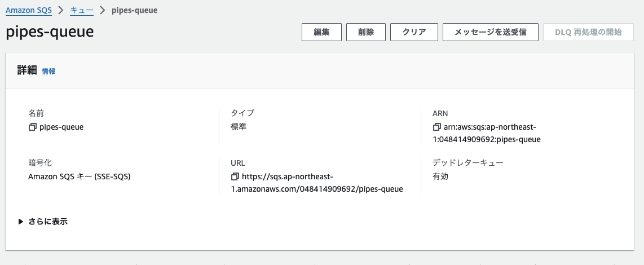
Task: Go to the キュー breadcrumb link
Action: tap(82, 11)
